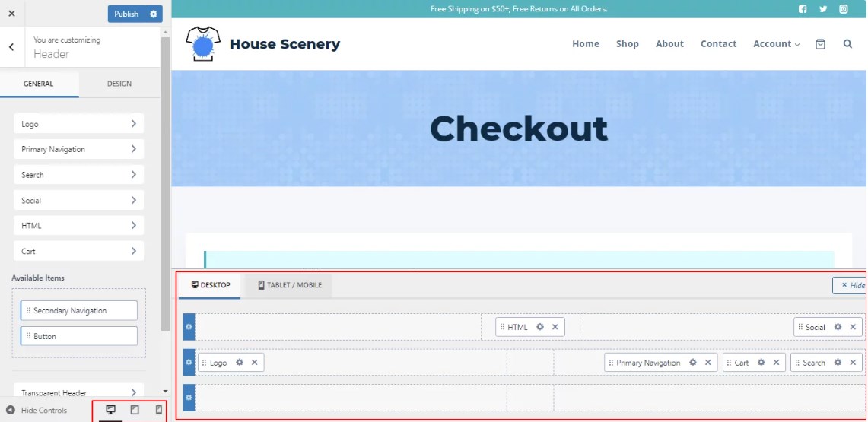Screen dimensions: 868x422
Task: Open settings gear of the top header row
Action: (x=189, y=327)
